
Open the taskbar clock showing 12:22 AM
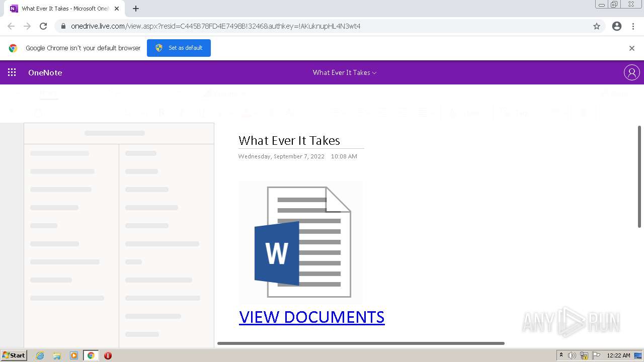click(x=618, y=355)
